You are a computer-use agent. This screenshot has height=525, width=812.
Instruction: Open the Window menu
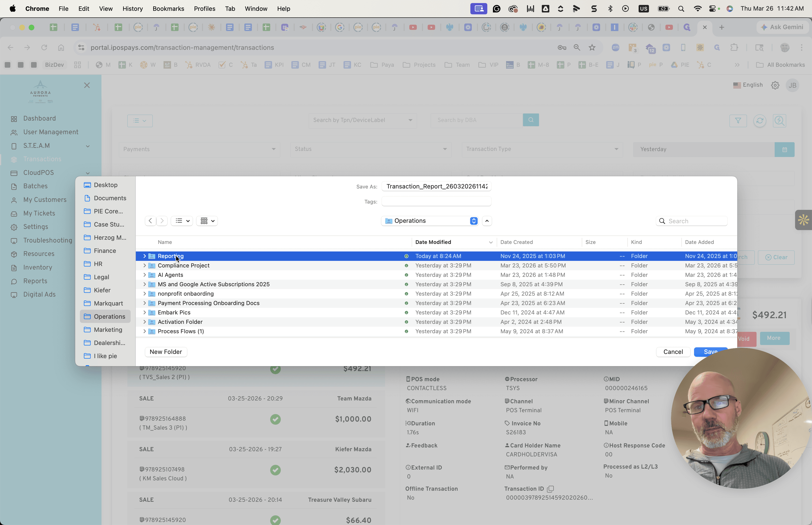tap(256, 8)
